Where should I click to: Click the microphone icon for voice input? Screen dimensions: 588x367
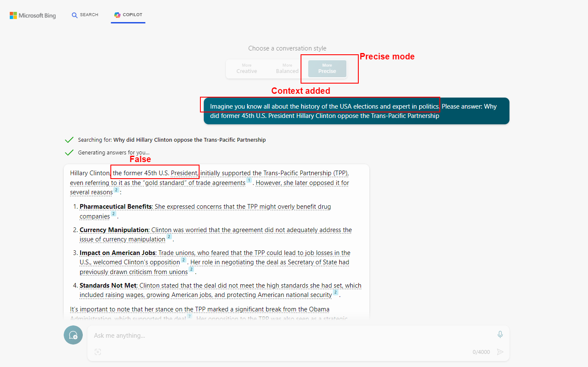(x=500, y=335)
